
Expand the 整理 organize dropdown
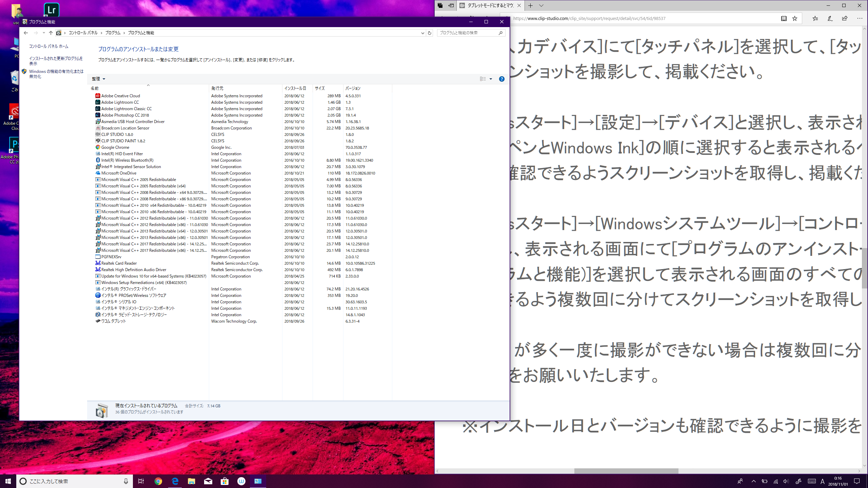coord(98,79)
